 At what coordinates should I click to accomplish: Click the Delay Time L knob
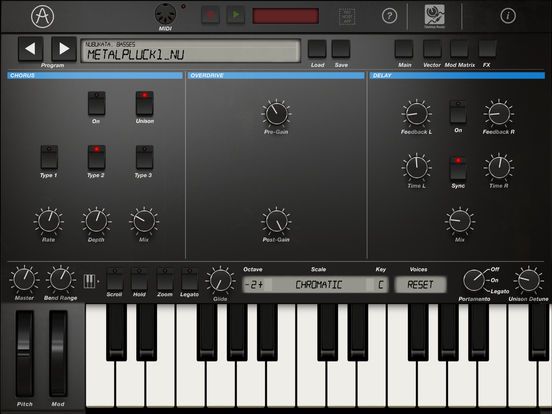416,168
